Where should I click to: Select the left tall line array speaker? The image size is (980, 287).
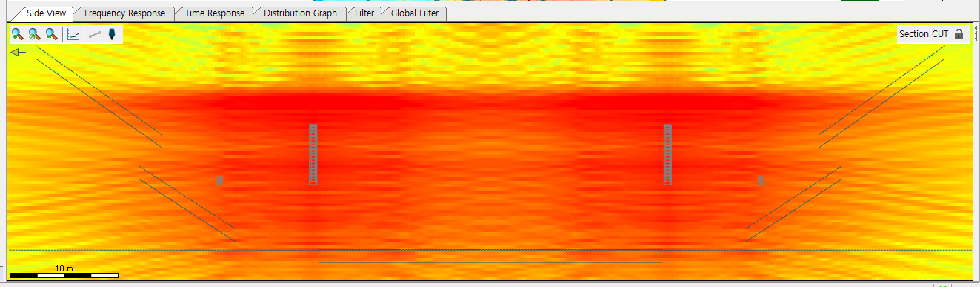click(313, 154)
